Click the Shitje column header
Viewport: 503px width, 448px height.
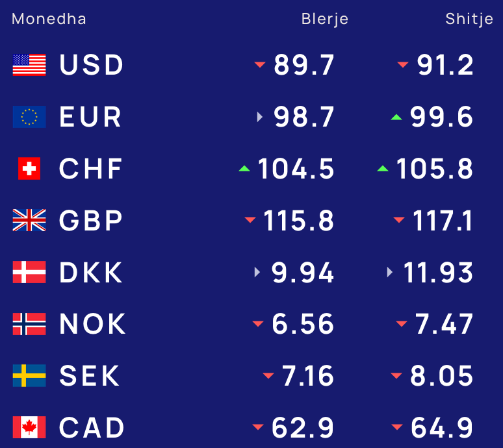coord(469,19)
